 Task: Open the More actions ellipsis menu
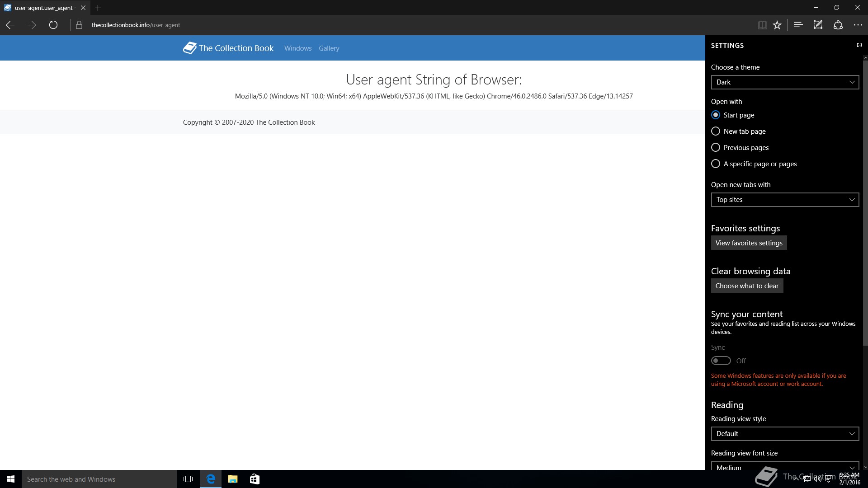[x=858, y=25]
